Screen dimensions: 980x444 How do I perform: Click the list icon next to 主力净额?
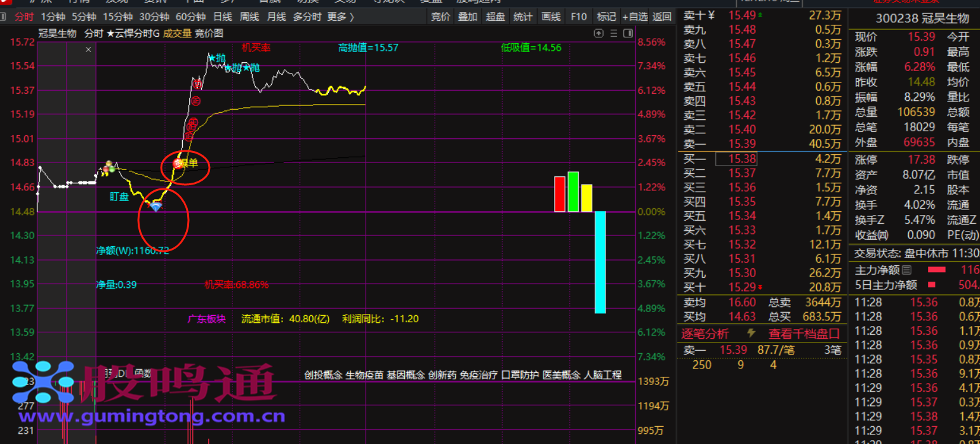[907, 270]
